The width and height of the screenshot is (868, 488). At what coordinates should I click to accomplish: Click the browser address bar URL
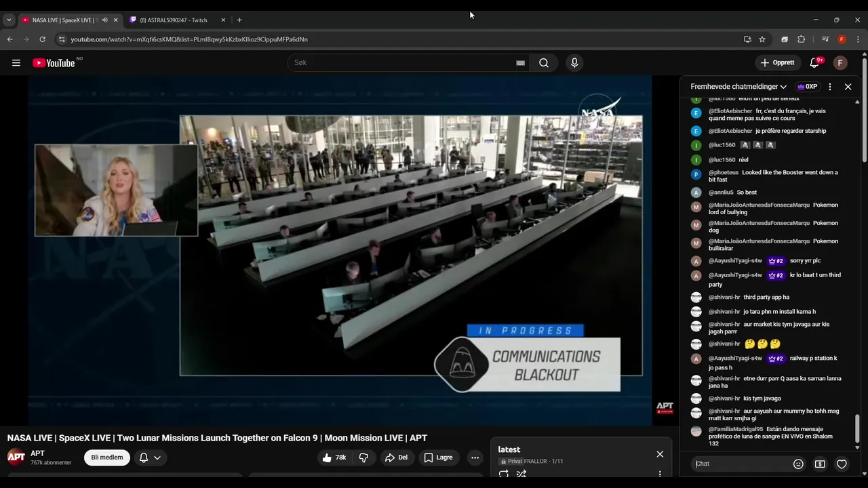tap(189, 39)
